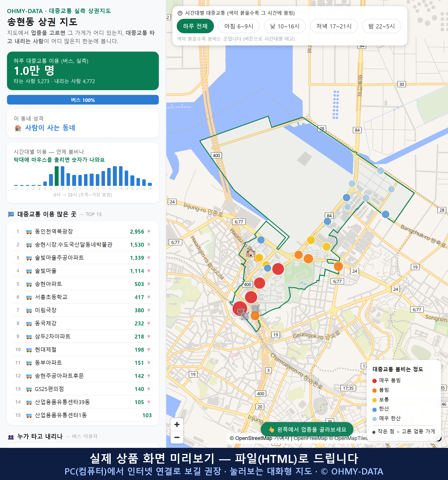Click the 버스 100% share bar
This screenshot has height=480, width=448.
(83, 100)
